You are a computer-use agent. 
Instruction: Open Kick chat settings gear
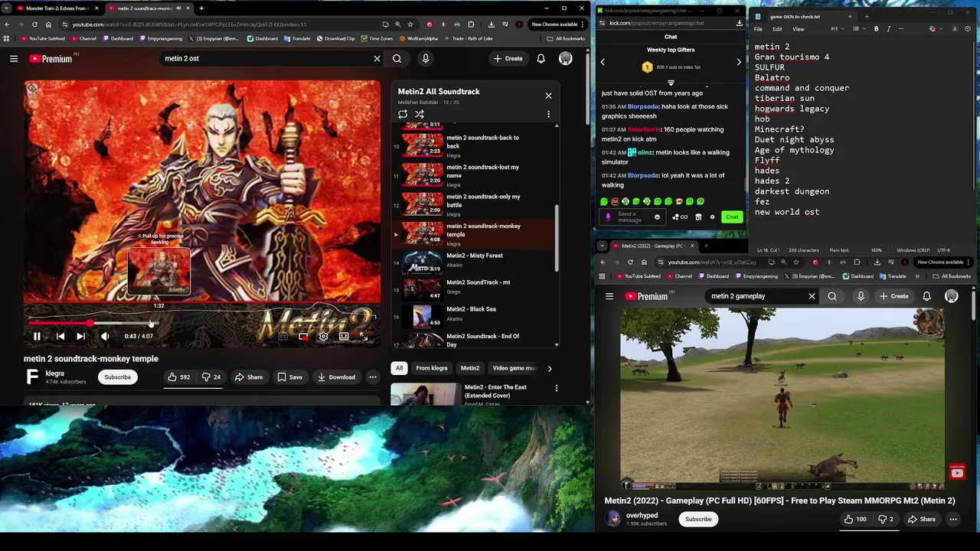(712, 217)
